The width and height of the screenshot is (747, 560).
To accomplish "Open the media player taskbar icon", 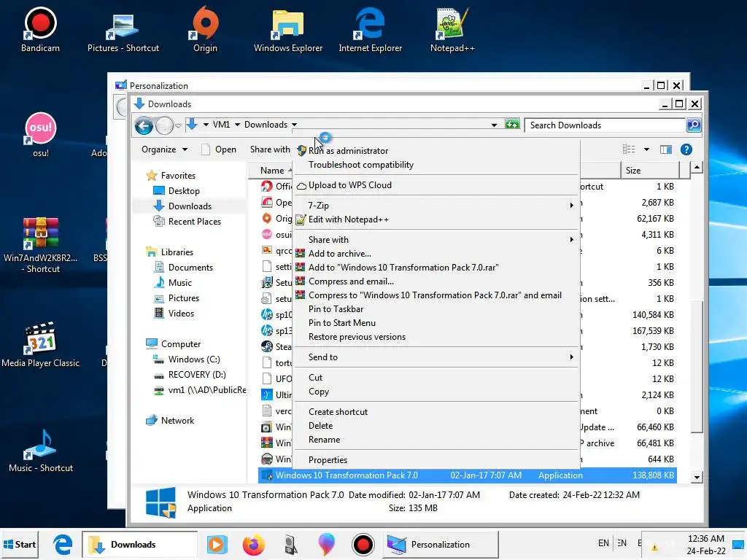I will pyautogui.click(x=217, y=544).
